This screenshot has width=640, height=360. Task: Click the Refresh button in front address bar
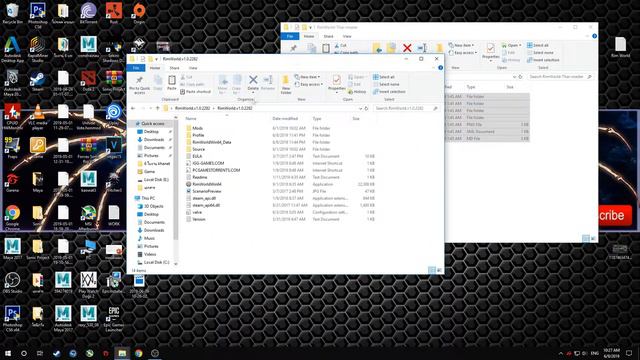tap(367, 109)
